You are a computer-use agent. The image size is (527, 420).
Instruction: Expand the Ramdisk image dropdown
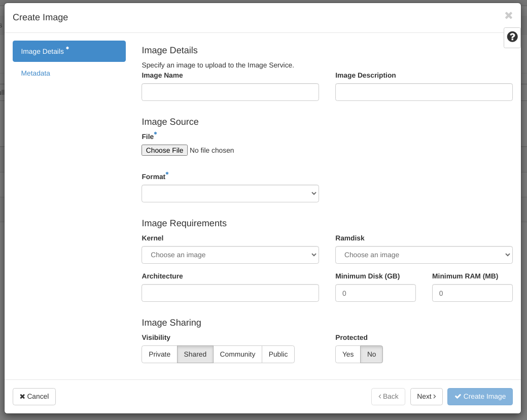click(424, 255)
